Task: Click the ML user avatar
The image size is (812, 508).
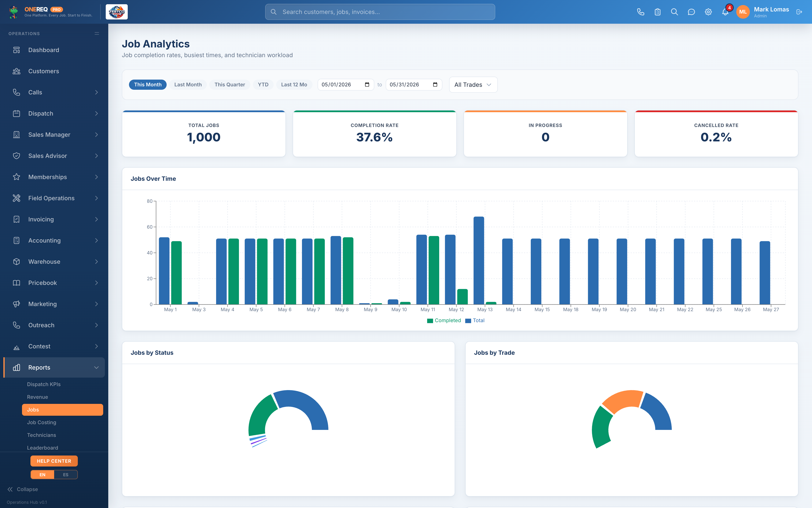Action: (743, 12)
